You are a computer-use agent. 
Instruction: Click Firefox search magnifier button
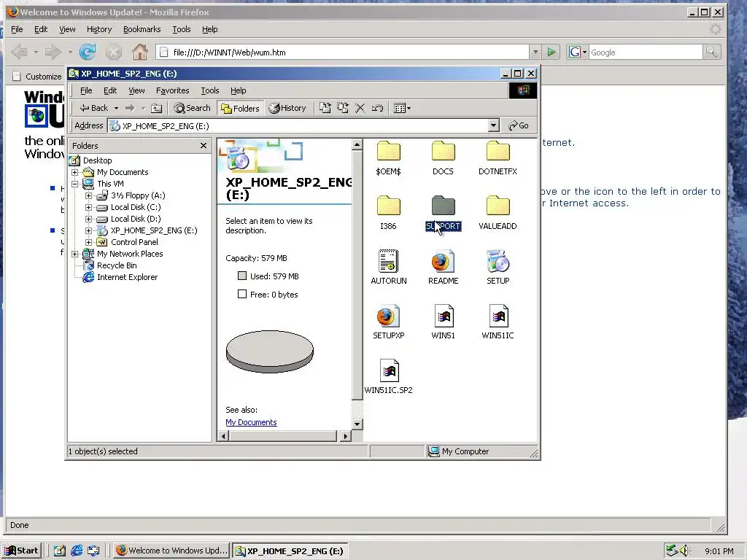(x=711, y=52)
